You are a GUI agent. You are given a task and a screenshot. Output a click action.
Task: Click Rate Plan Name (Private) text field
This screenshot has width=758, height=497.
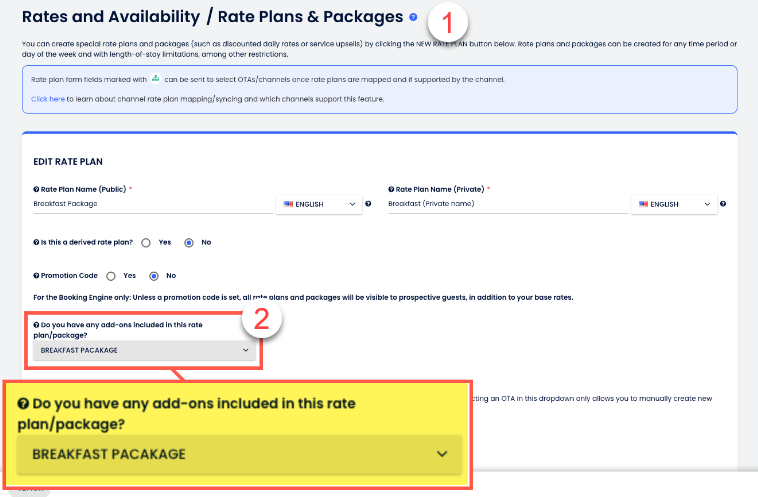[506, 204]
